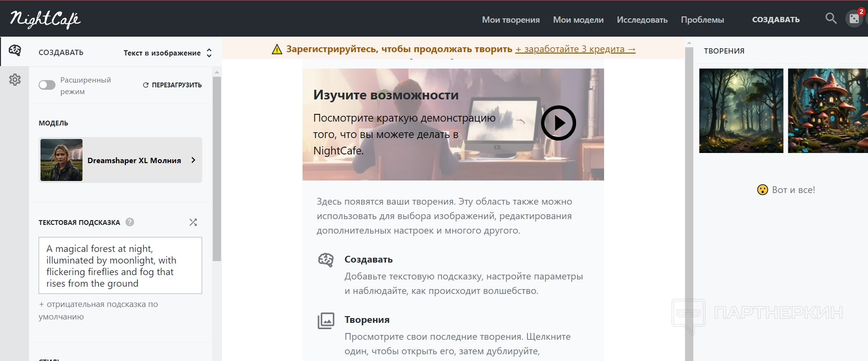Play the demo video
This screenshot has width=868, height=361.
(x=558, y=123)
